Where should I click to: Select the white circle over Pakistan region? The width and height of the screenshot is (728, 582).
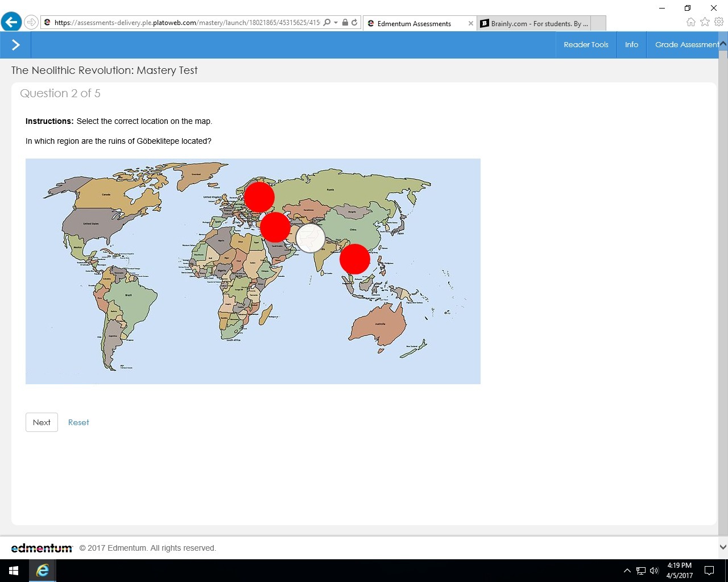coord(311,238)
